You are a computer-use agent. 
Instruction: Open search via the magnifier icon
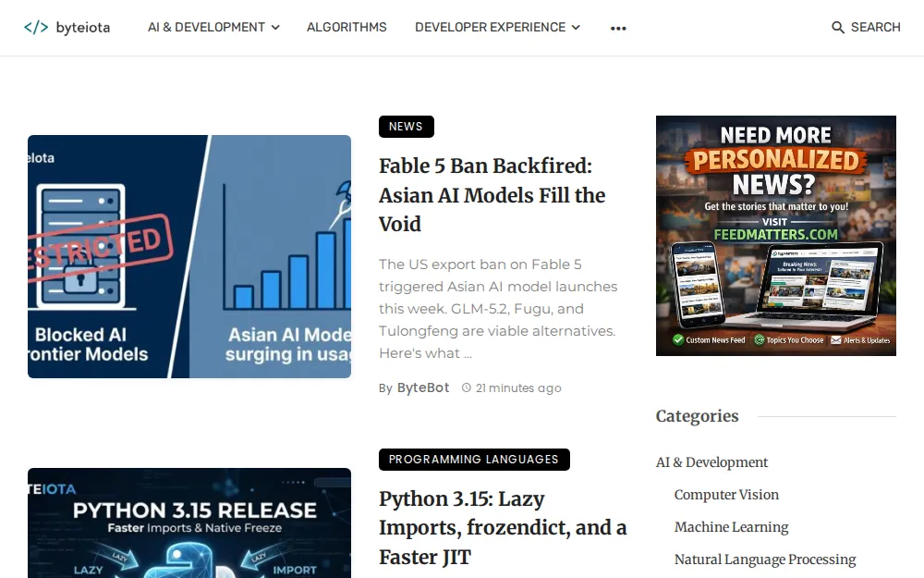coord(837,27)
